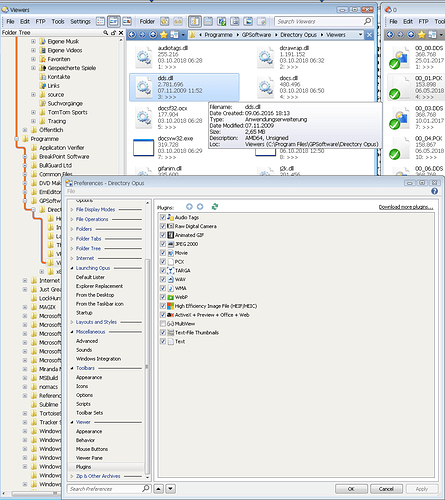This screenshot has height=500, width=445.
Task: Uncheck the WebP plugin
Action: 163,297
